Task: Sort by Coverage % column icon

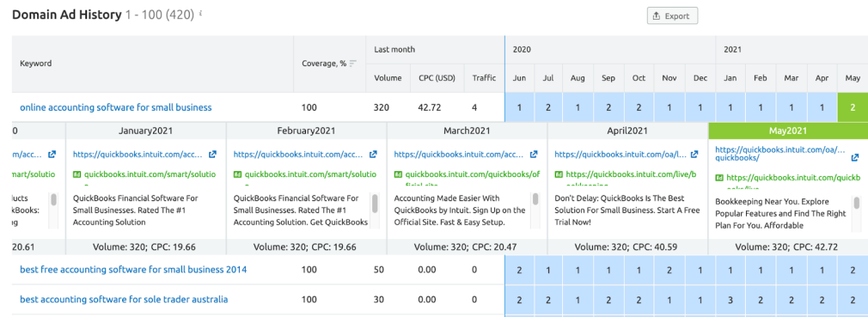Action: pos(352,64)
